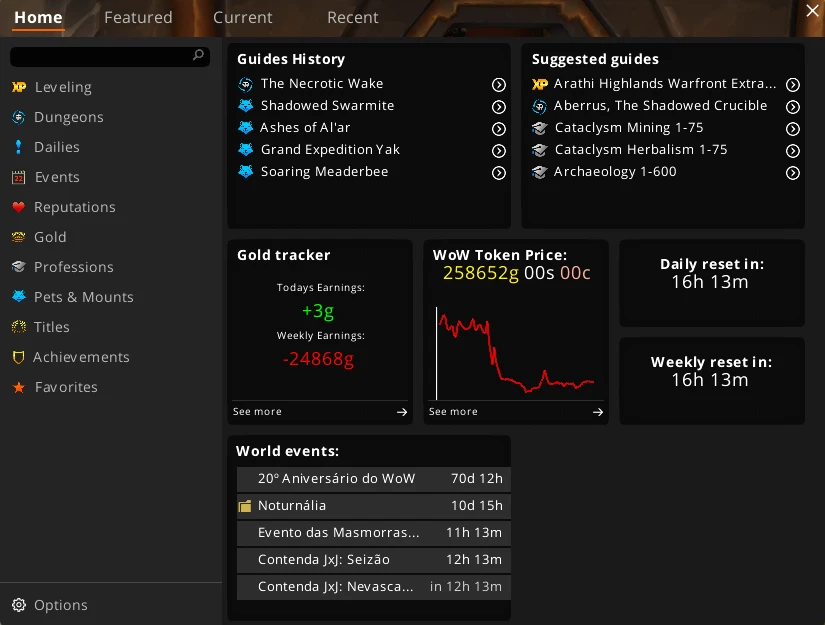Image resolution: width=825 pixels, height=625 pixels.
Task: Open the Leveling XP icon in sidebar
Action: point(18,87)
